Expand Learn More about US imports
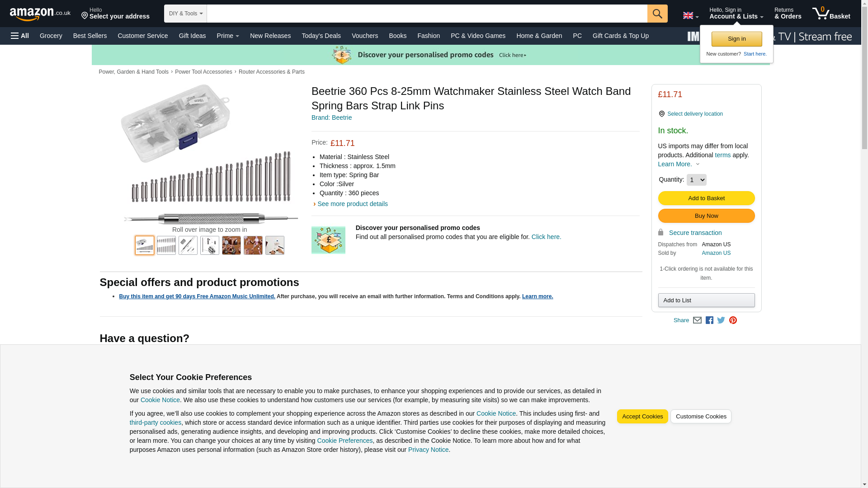This screenshot has height=488, width=868. (x=679, y=164)
